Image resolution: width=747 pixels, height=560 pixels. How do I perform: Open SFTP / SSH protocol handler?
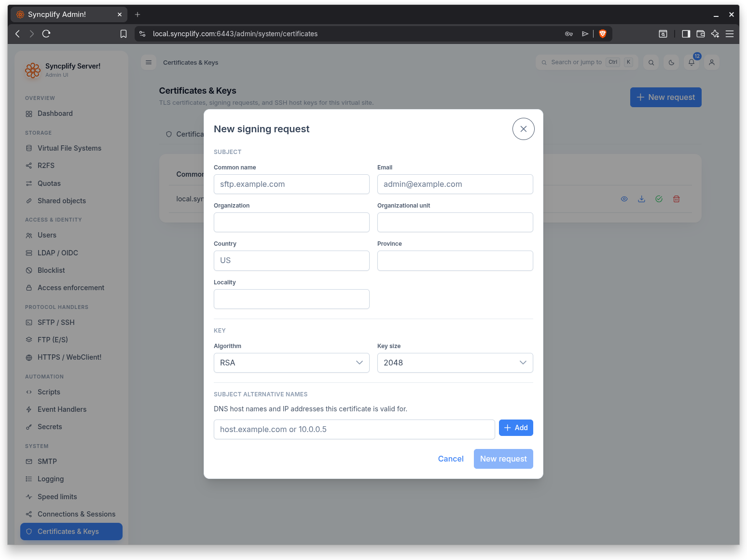coord(71,322)
